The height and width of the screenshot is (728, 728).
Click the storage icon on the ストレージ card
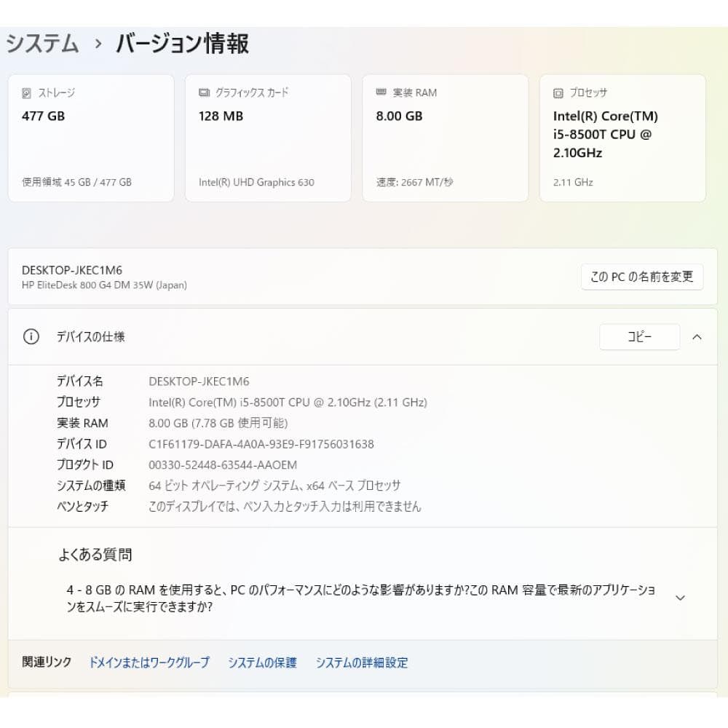click(25, 92)
